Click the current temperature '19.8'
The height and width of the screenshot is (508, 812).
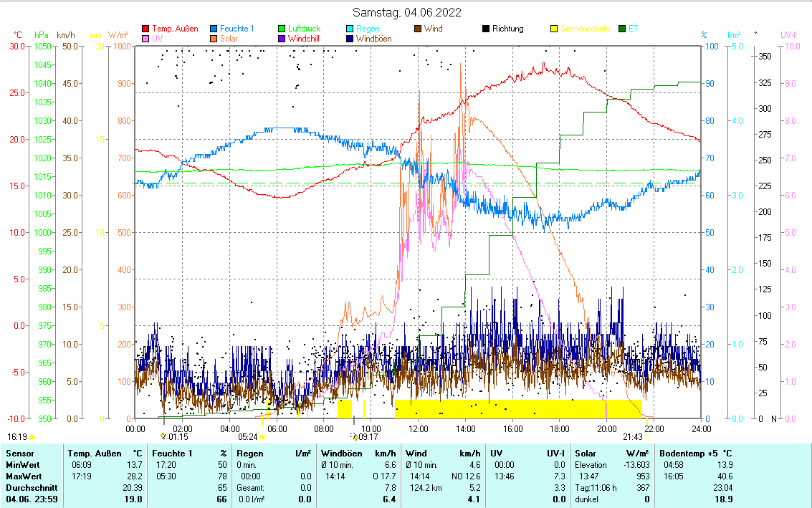tap(133, 499)
